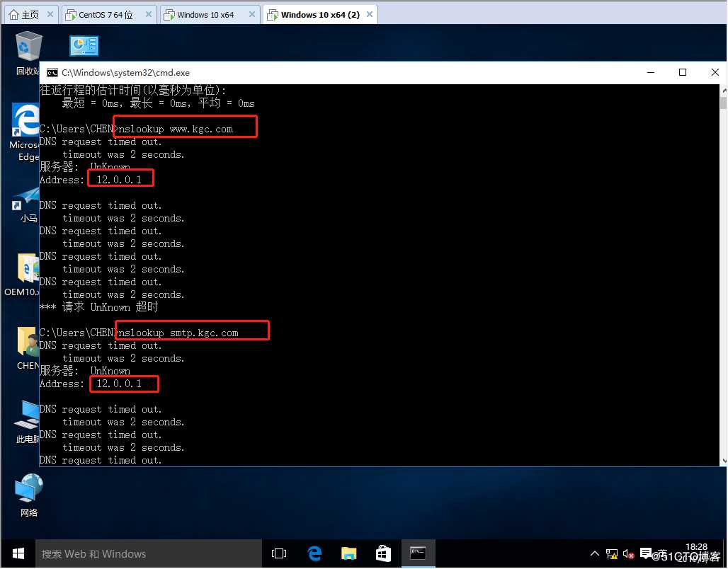Close the 主页 tab
The width and height of the screenshot is (728, 569).
[50, 14]
